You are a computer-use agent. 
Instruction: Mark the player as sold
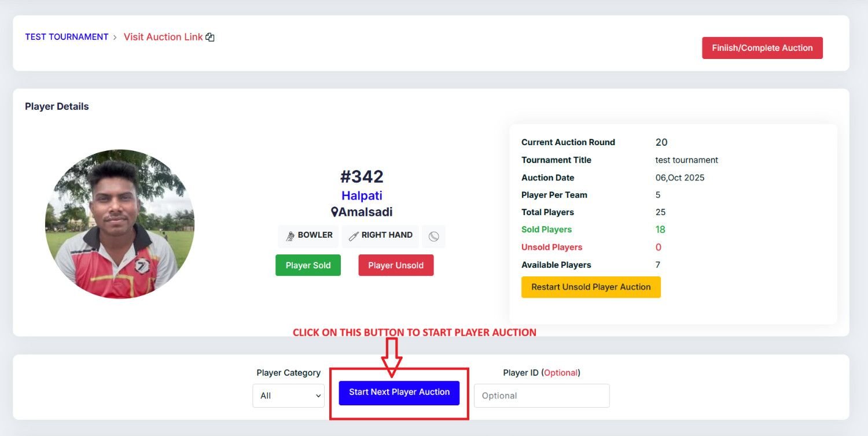point(308,265)
